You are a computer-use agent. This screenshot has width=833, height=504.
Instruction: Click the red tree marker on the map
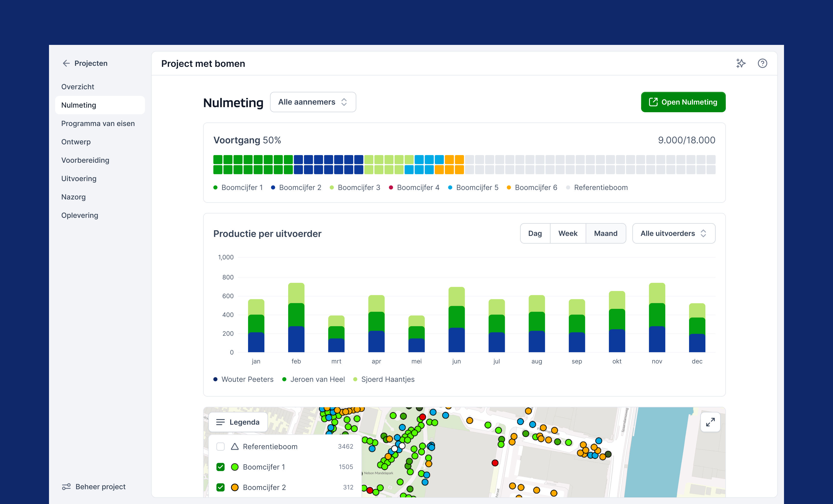495,463
